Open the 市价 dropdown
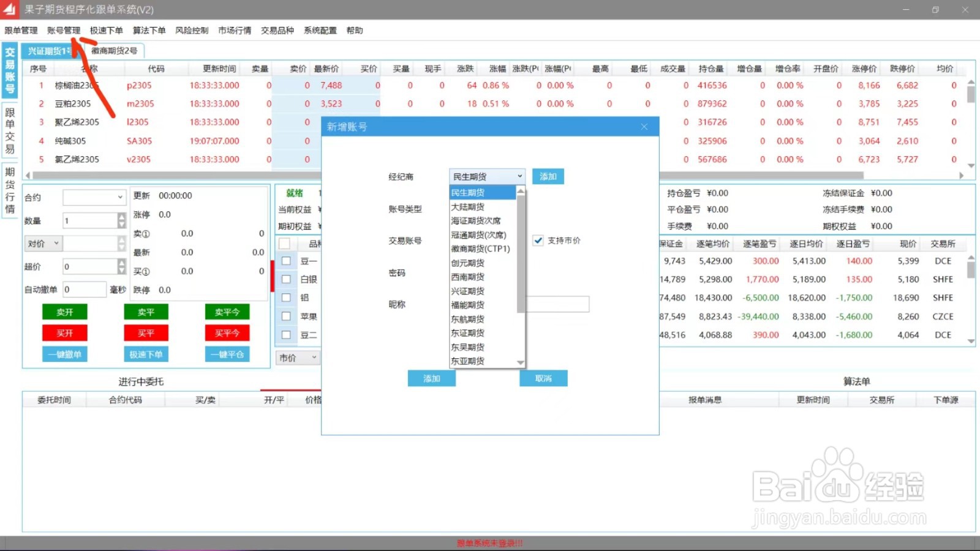Screen dimensions: 980x551 click(x=298, y=358)
